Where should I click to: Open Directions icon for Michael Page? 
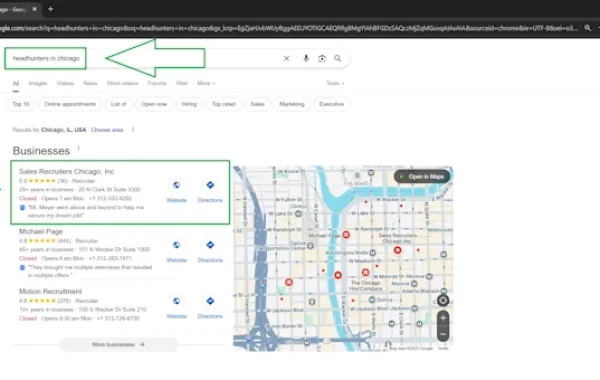pos(210,245)
